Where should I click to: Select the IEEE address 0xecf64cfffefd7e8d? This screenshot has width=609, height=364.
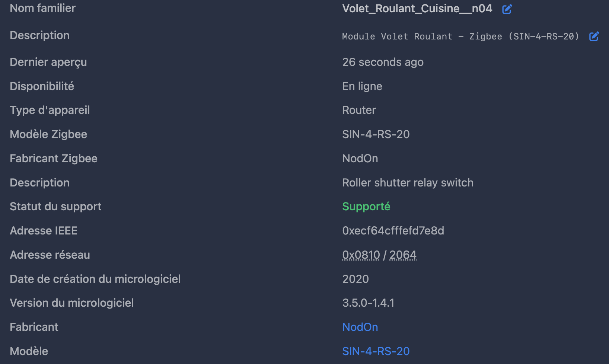[x=393, y=231]
